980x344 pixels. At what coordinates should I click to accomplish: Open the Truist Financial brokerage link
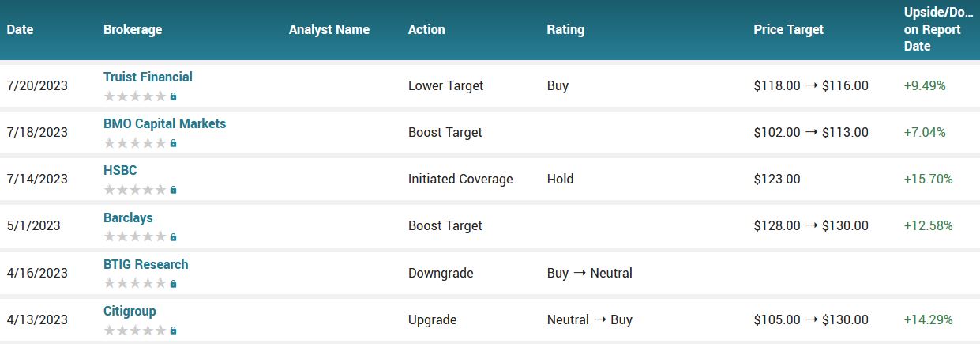(148, 77)
